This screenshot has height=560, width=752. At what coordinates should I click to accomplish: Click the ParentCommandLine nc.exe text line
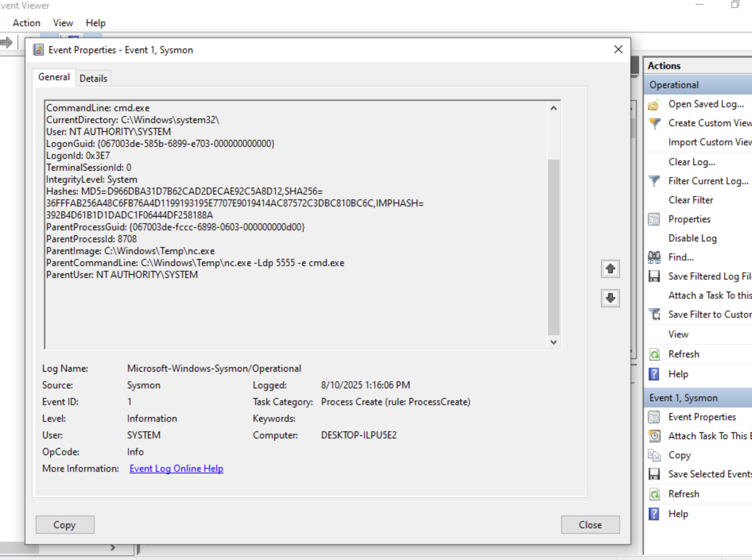(x=195, y=263)
